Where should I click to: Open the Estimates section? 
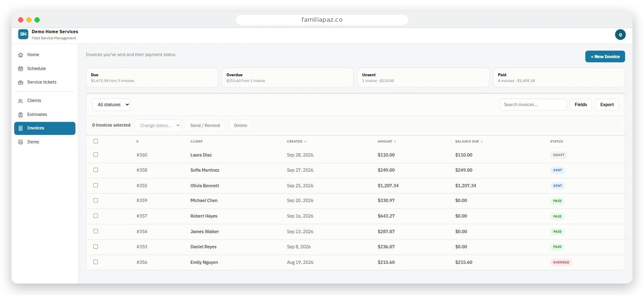45,114
